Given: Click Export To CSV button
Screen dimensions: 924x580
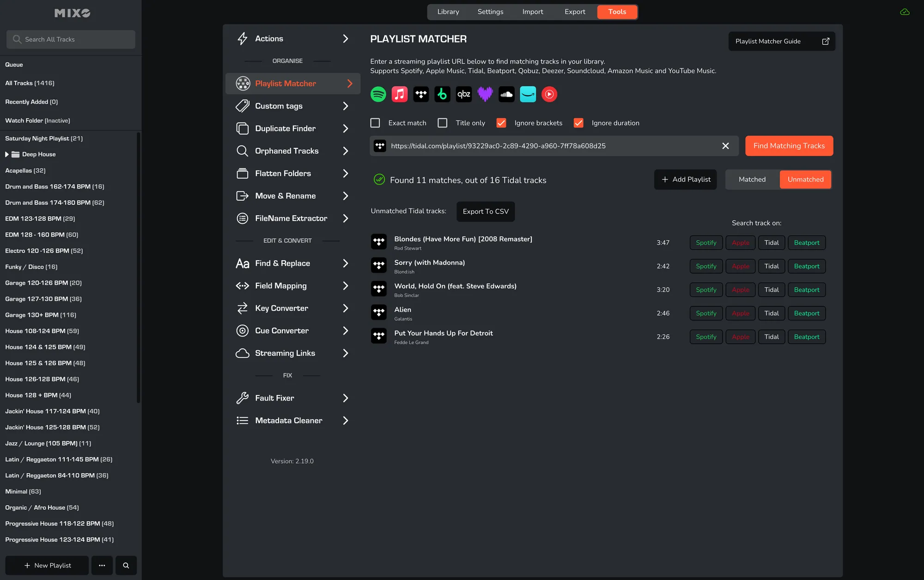Looking at the screenshot, I should (486, 212).
